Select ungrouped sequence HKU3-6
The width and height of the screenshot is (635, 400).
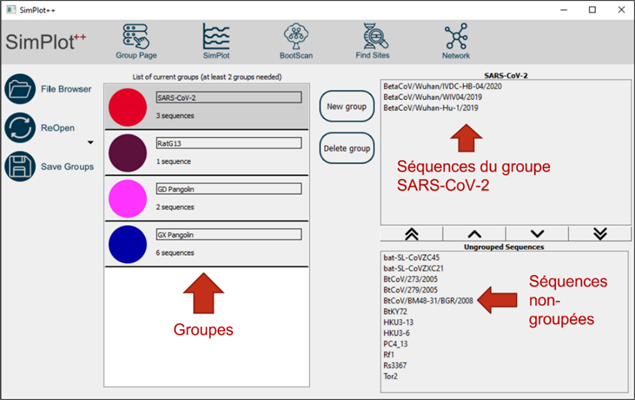396,333
